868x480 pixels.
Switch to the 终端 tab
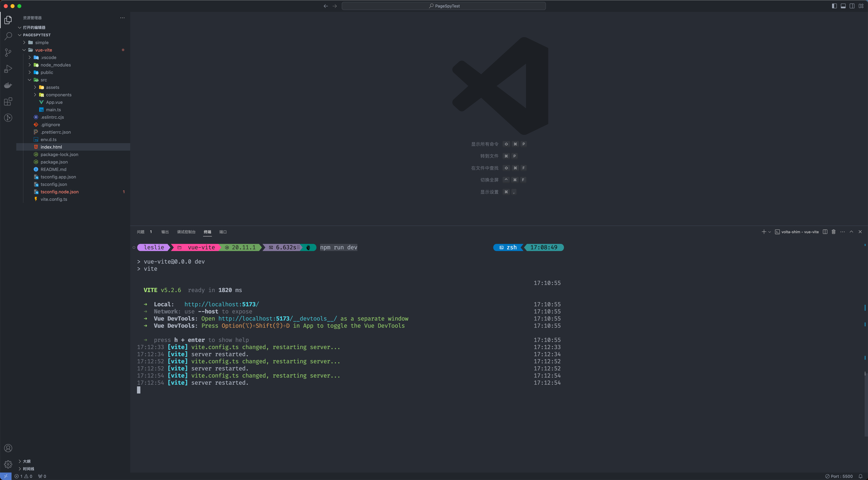(208, 232)
